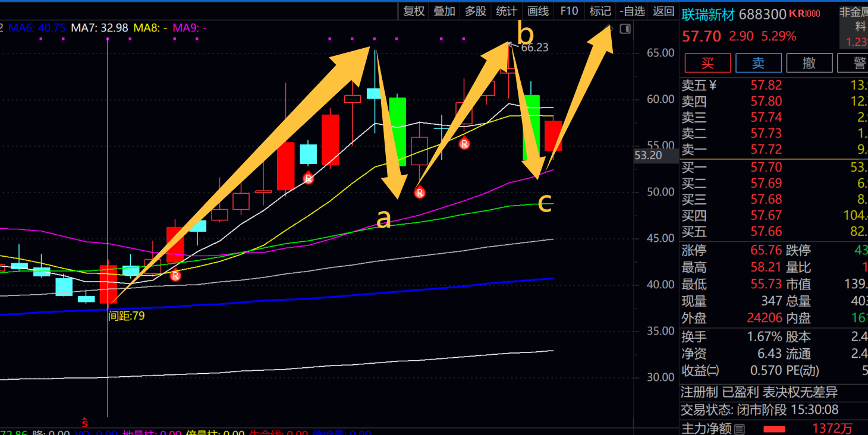This screenshot has width=868, height=435.
Task: Toggle 复权 price adjustment
Action: coord(414,11)
